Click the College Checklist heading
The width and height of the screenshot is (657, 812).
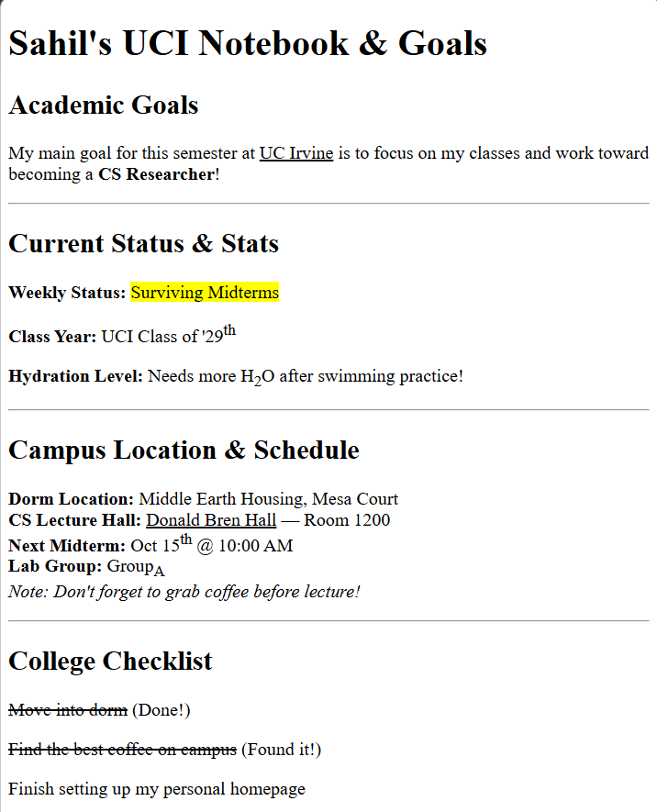pos(110,661)
